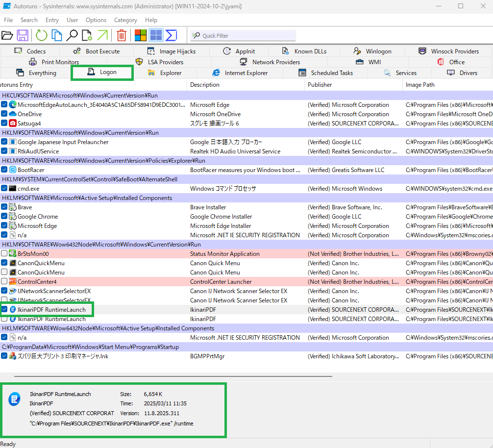Click the Quick Filter input field
Viewport: 493px width, 448px height.
pos(243,35)
